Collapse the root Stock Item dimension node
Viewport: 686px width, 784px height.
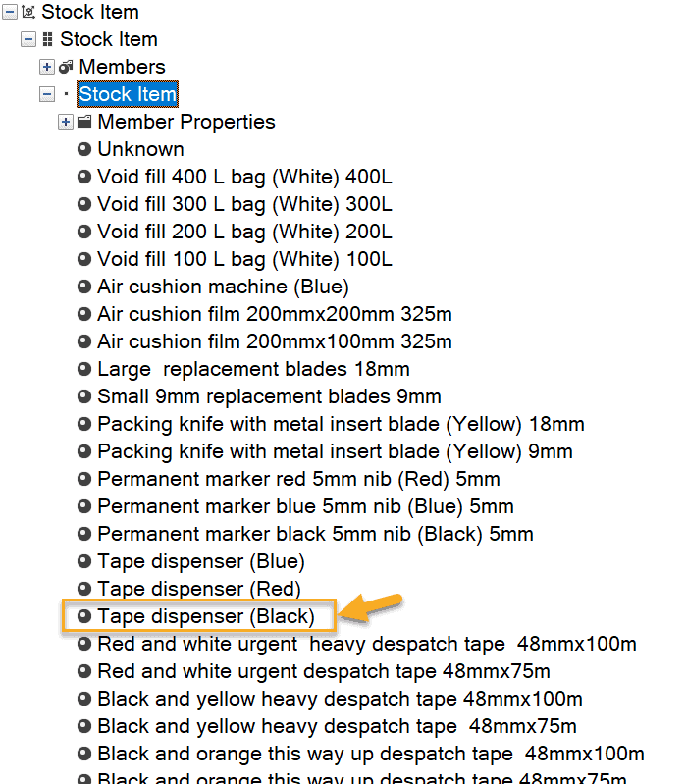point(10,13)
